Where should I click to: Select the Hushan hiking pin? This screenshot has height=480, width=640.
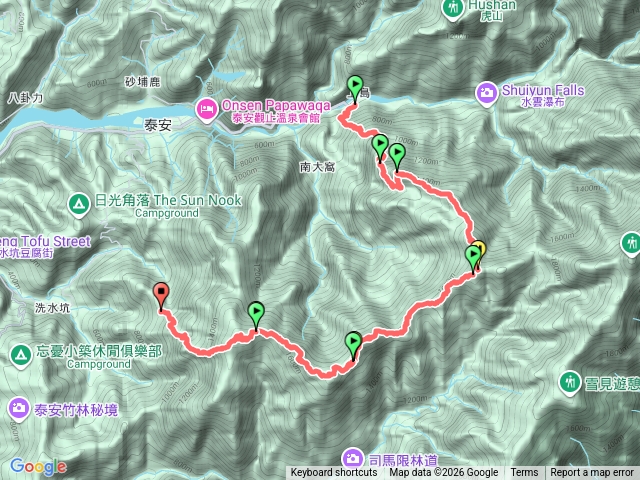(453, 10)
